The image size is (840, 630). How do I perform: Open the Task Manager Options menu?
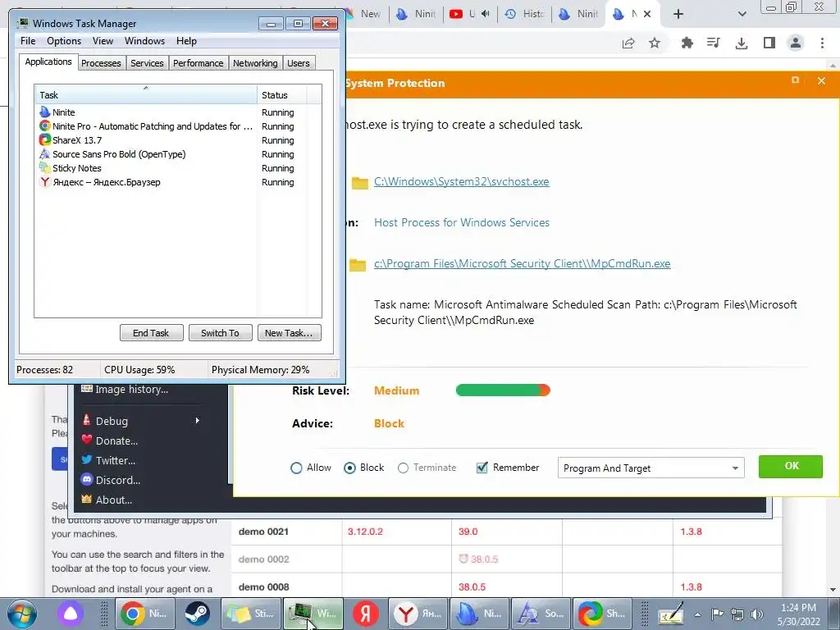[64, 41]
